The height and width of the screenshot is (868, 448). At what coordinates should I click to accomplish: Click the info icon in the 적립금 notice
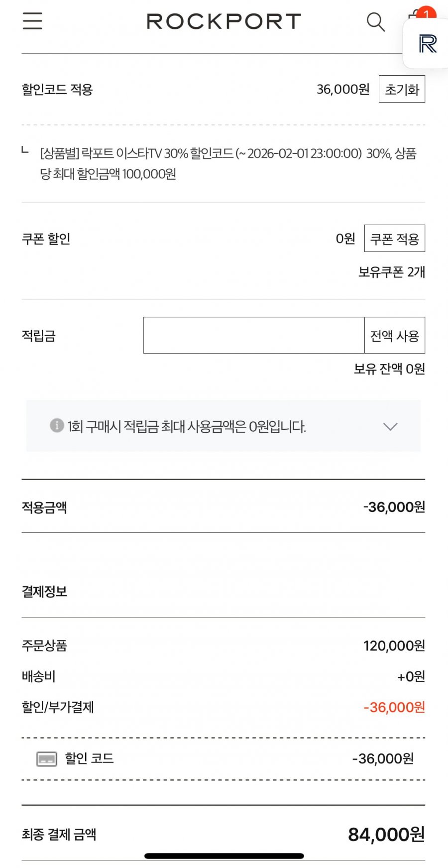point(57,425)
